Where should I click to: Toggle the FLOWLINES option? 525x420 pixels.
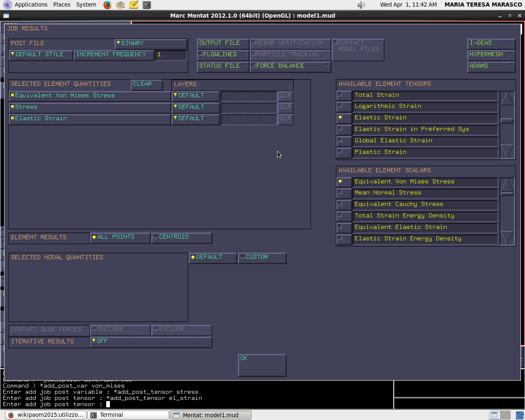click(x=223, y=55)
